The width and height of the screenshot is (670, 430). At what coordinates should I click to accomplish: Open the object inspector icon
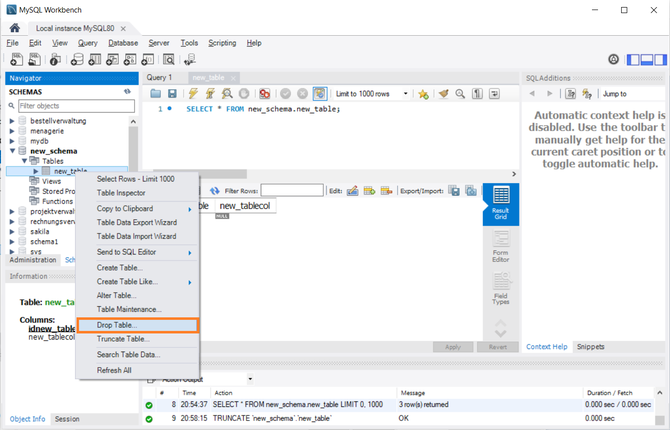[x=55, y=59]
